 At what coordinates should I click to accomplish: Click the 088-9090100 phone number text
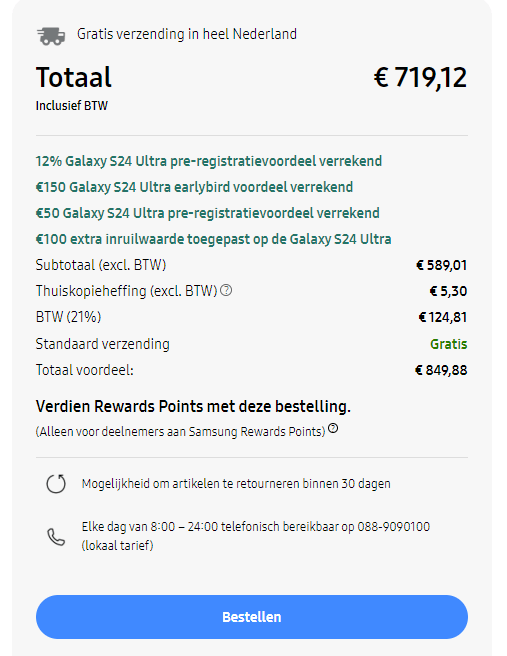(x=393, y=526)
